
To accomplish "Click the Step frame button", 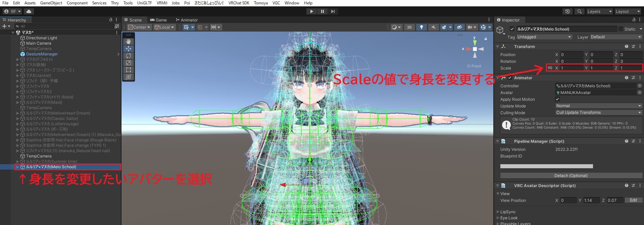I will 333,11.
